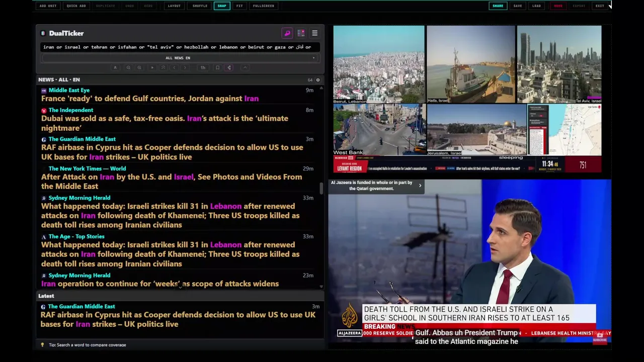The height and width of the screenshot is (362, 644).
Task: Click the 11:34:46 clock in Levant stream
Action: pyautogui.click(x=550, y=164)
